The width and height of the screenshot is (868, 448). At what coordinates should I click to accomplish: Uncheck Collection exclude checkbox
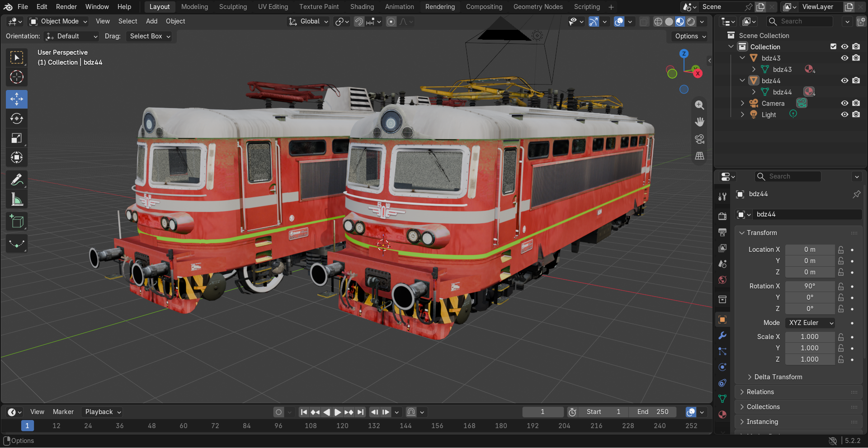833,47
